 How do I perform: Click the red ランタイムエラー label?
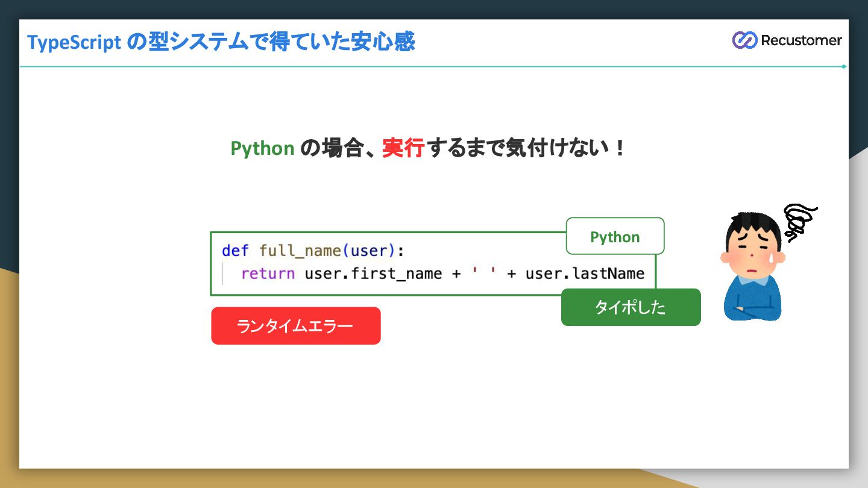pyautogui.click(x=295, y=326)
